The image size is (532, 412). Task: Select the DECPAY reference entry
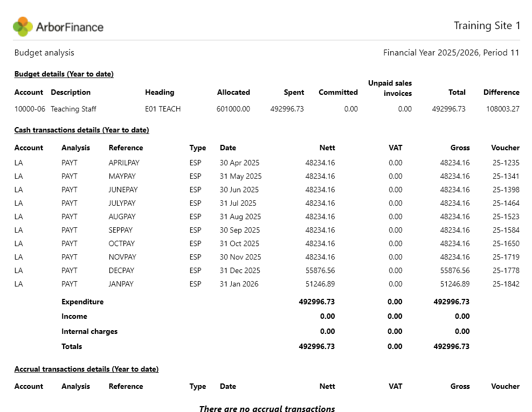[x=121, y=270]
